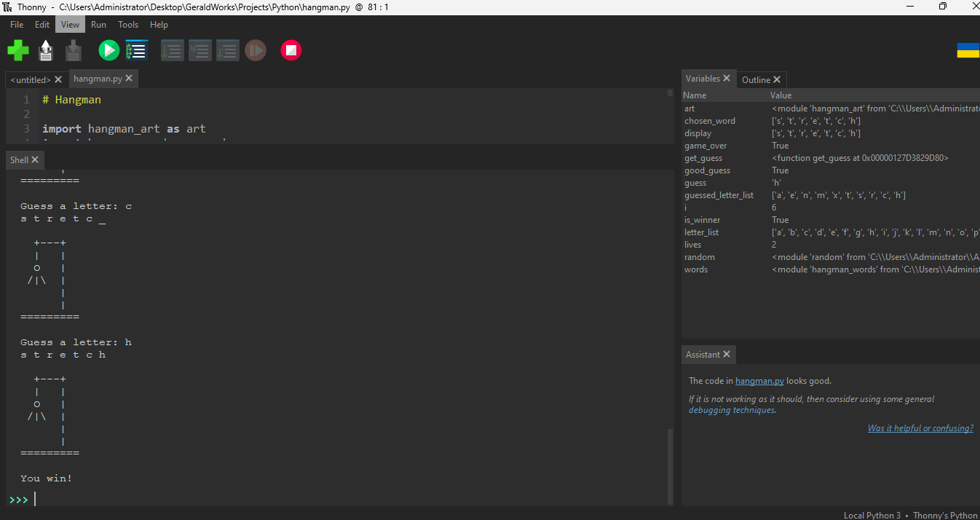Screen dimensions: 980x520
Task: Click the Step over debug icon
Action: coord(173,50)
